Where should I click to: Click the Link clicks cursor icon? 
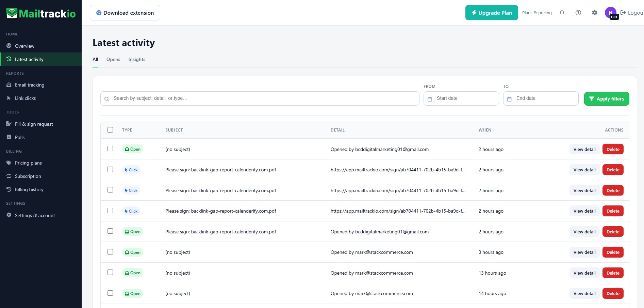(9, 98)
